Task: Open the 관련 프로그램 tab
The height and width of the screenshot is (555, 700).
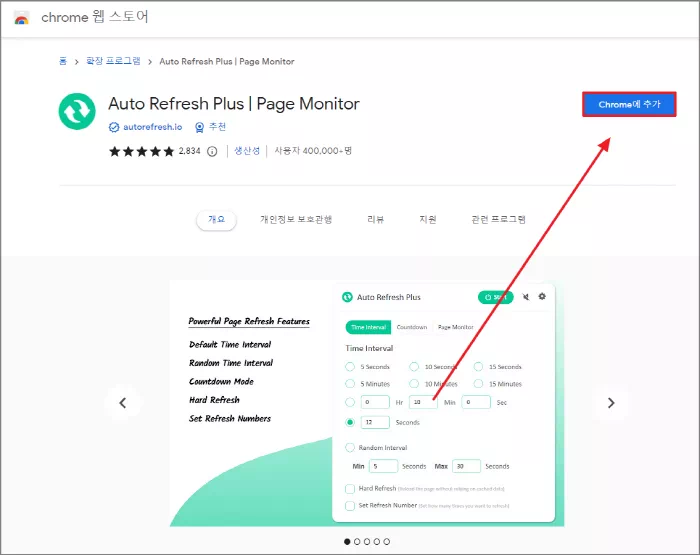Action: pos(498,219)
